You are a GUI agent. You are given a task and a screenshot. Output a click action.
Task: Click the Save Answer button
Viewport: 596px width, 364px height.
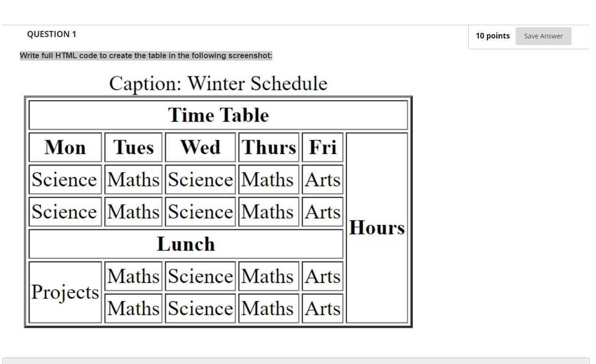coord(543,36)
